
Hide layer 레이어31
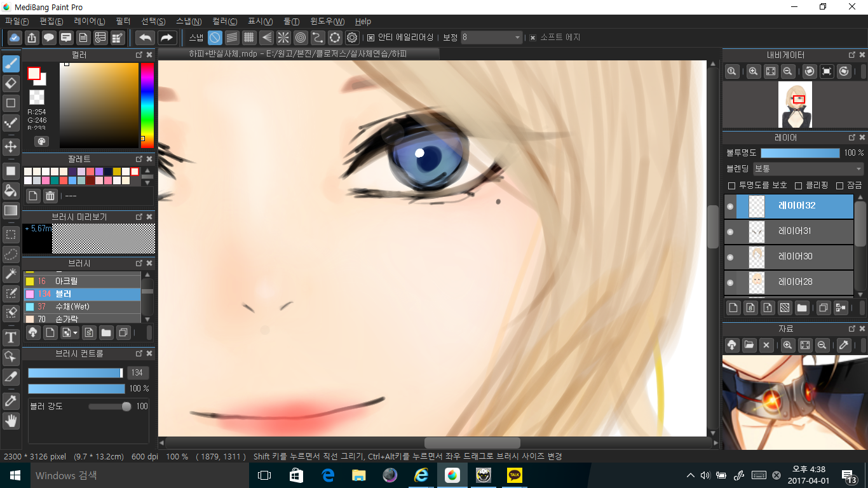730,232
